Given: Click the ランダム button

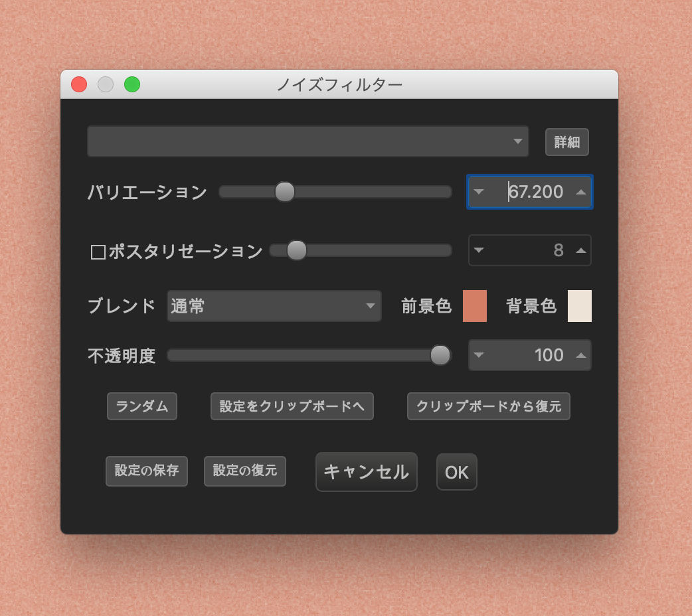Looking at the screenshot, I should [x=142, y=406].
